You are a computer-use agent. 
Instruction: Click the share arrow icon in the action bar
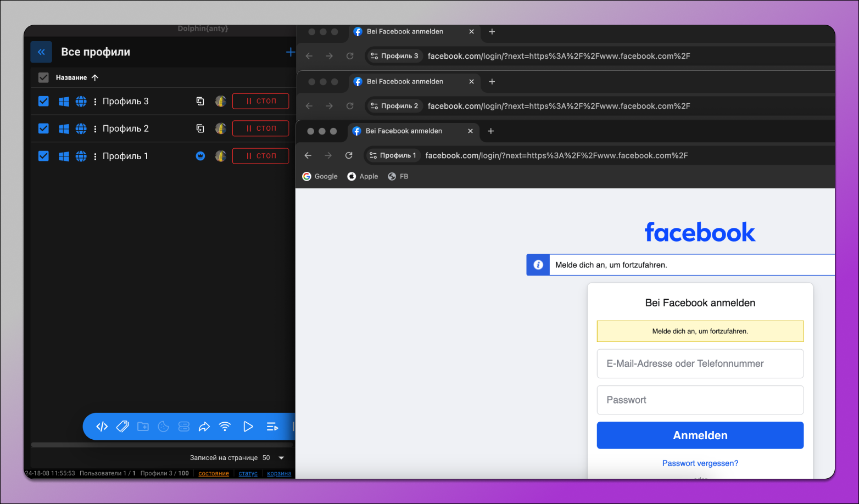click(204, 427)
